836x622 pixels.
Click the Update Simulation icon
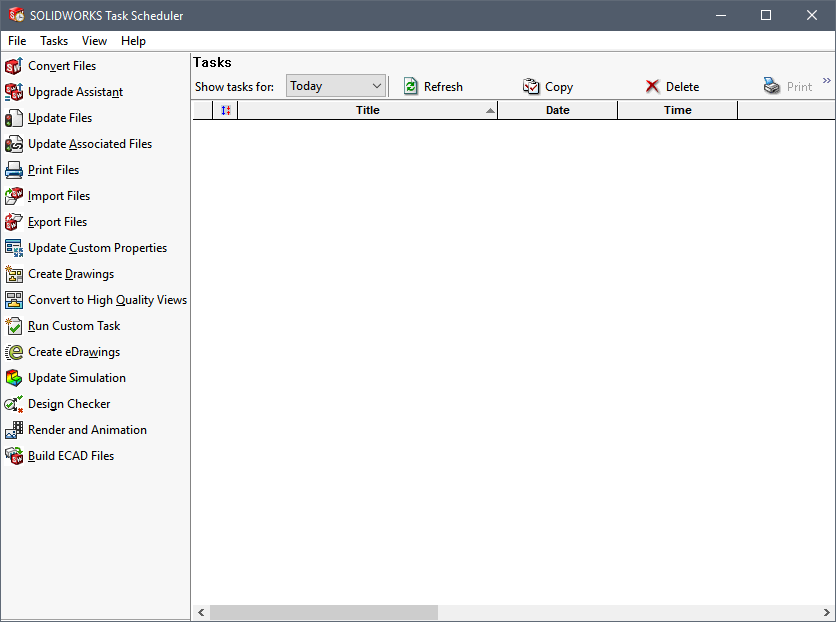[x=14, y=378]
